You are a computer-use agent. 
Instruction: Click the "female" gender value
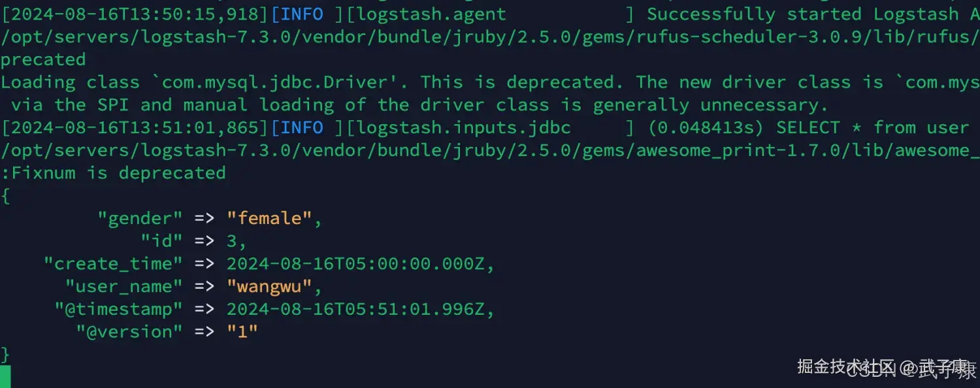tap(269, 218)
